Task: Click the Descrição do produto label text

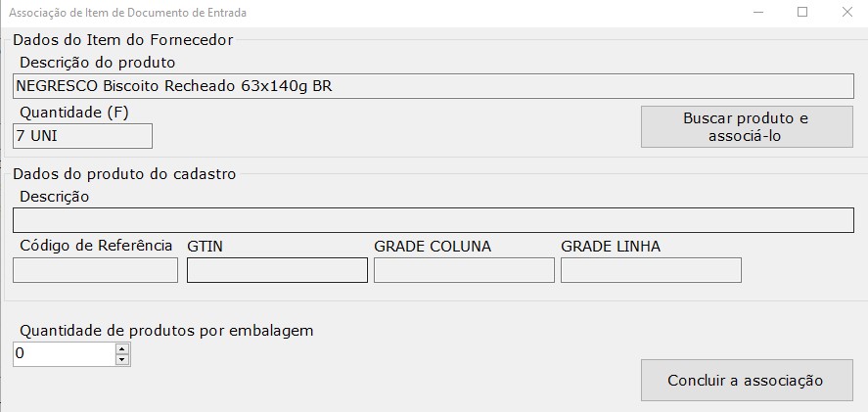Action: click(x=98, y=63)
